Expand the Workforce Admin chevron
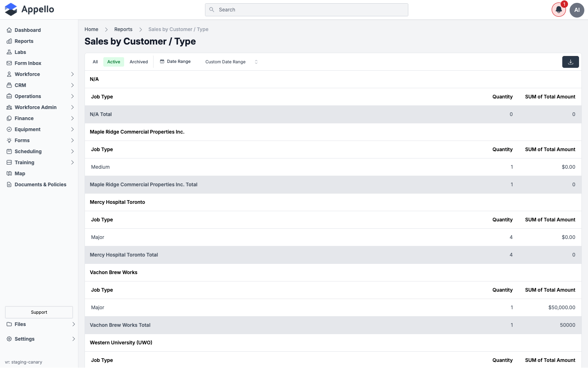This screenshot has height=375, width=588. (x=72, y=107)
